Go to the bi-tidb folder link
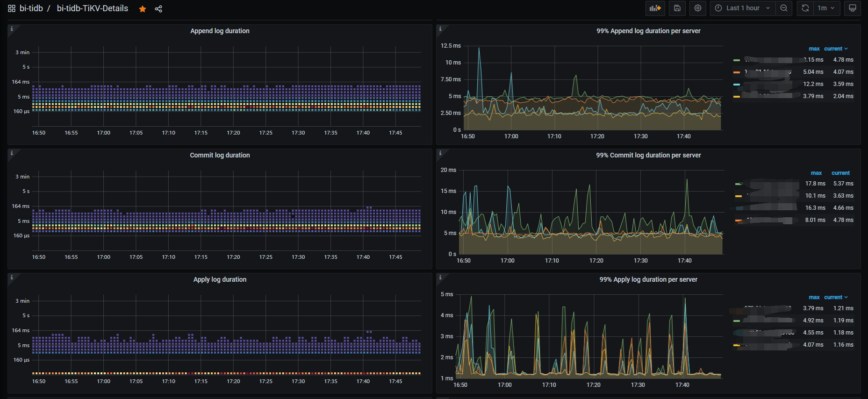 tap(31, 8)
